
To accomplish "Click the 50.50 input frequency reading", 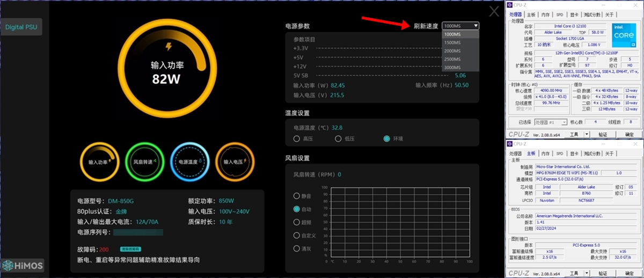I will tap(462, 85).
